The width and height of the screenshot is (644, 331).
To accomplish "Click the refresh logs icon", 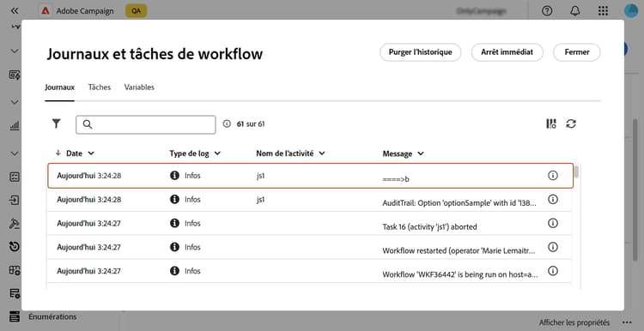I will pyautogui.click(x=571, y=123).
